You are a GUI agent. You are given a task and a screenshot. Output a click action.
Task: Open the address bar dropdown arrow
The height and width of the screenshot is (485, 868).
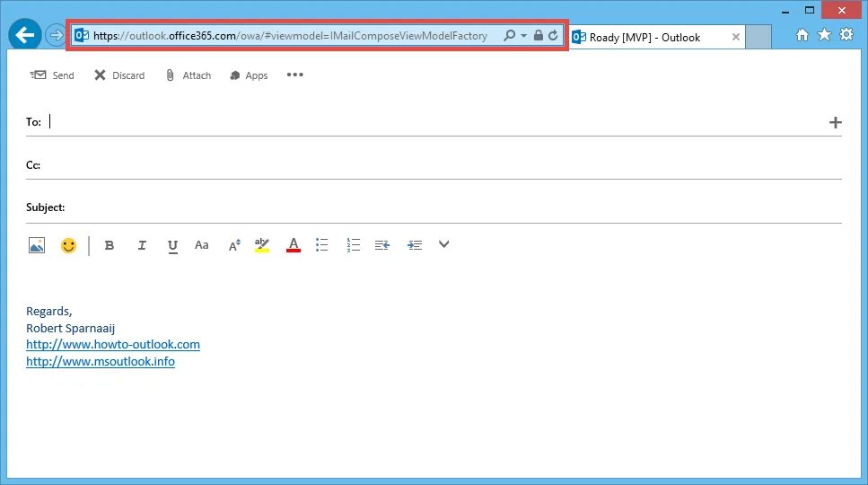point(523,36)
